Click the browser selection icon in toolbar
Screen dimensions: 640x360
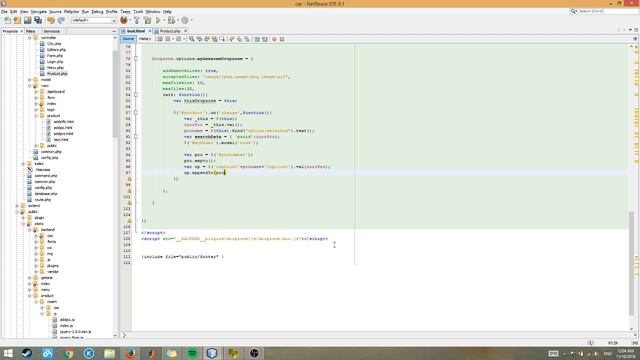coord(124,20)
